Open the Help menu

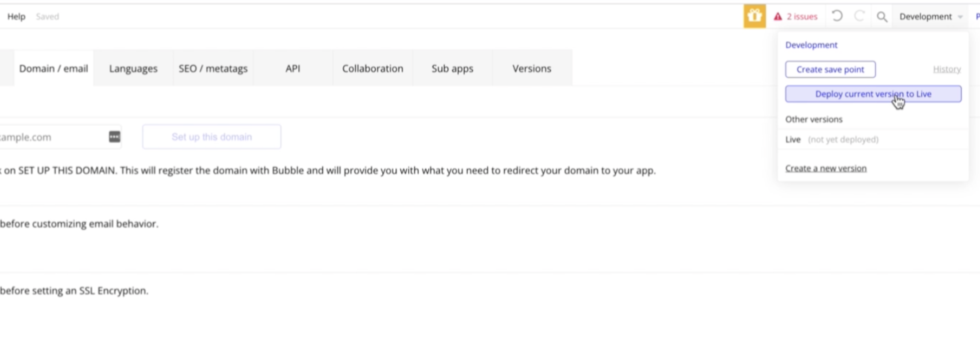[x=16, y=17]
